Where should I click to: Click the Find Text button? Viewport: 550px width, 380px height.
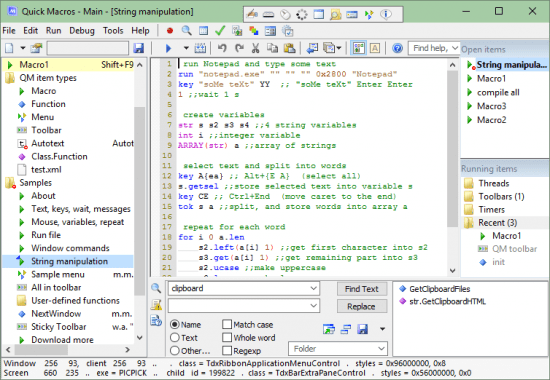tap(362, 289)
